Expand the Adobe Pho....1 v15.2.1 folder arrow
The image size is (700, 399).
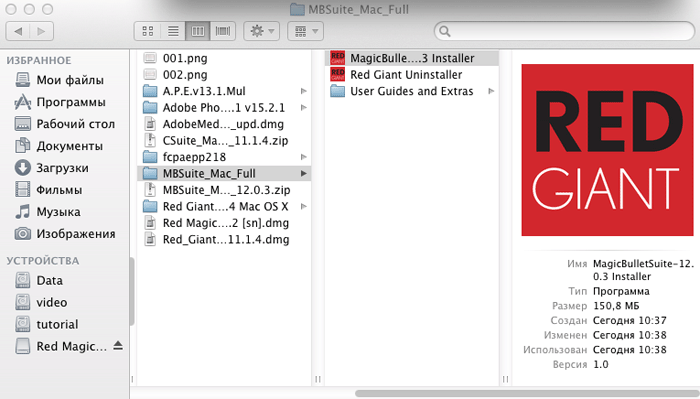point(304,108)
